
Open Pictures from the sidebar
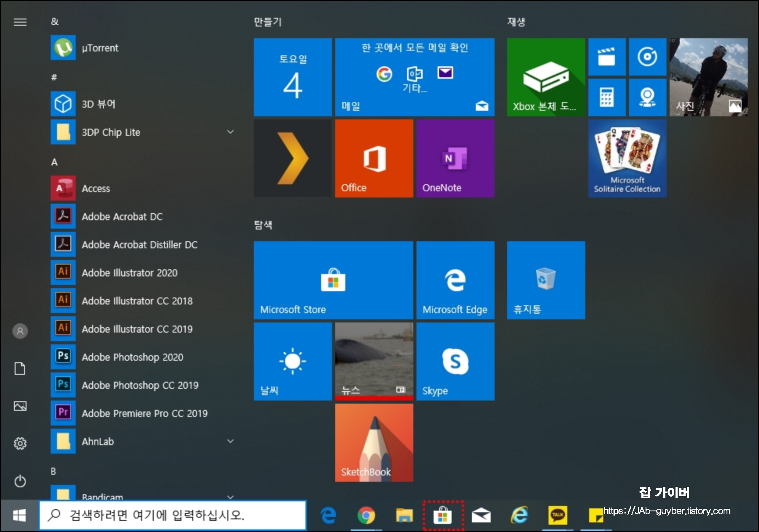click(20, 406)
